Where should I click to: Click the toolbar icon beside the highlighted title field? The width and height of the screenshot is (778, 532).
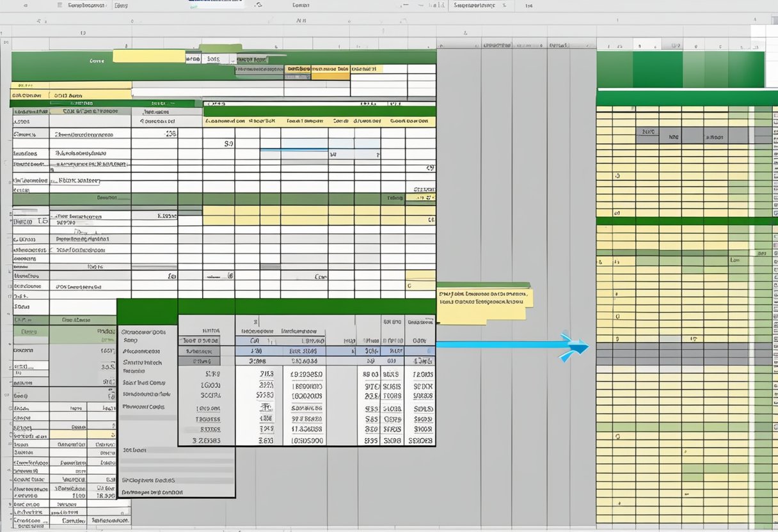click(258, 5)
